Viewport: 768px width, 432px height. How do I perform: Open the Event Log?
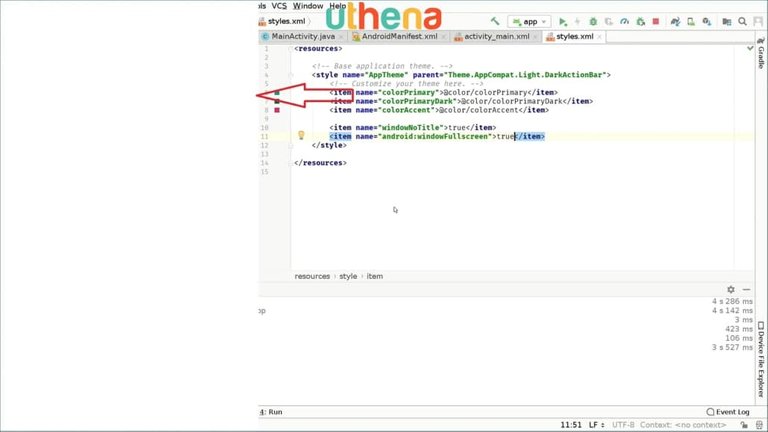coord(728,412)
